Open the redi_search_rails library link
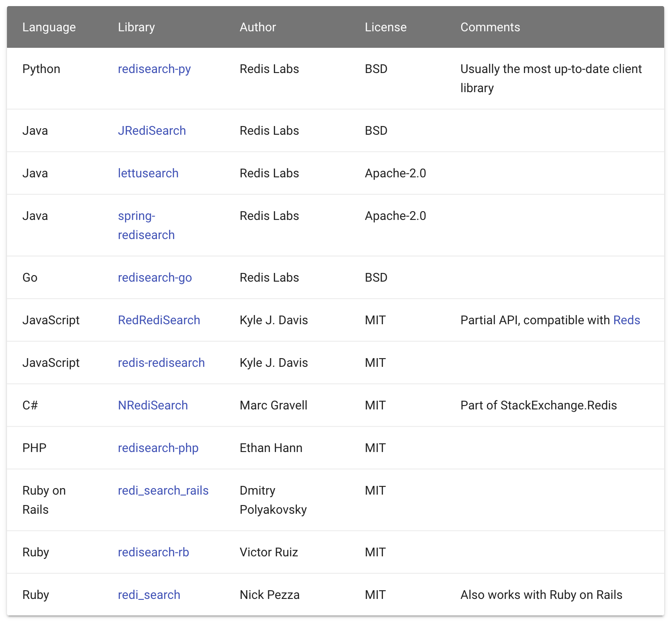672x625 pixels. point(163,490)
